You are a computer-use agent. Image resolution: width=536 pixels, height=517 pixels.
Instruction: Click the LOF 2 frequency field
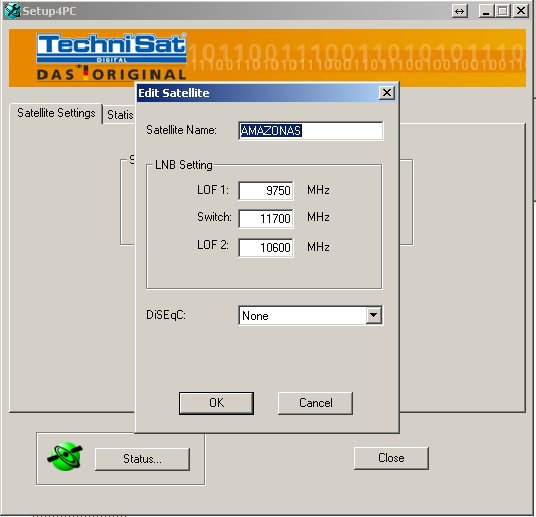pos(266,248)
